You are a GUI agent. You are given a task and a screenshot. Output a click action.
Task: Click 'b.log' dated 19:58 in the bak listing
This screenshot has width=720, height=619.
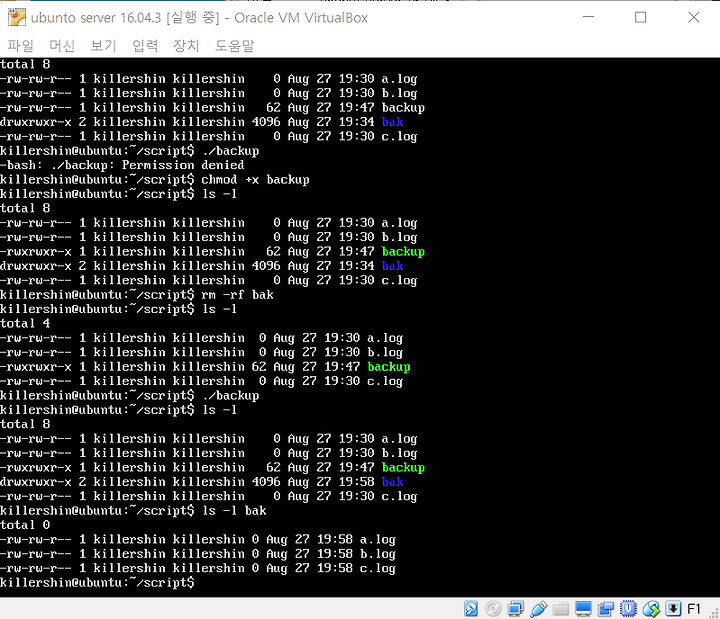click(378, 554)
